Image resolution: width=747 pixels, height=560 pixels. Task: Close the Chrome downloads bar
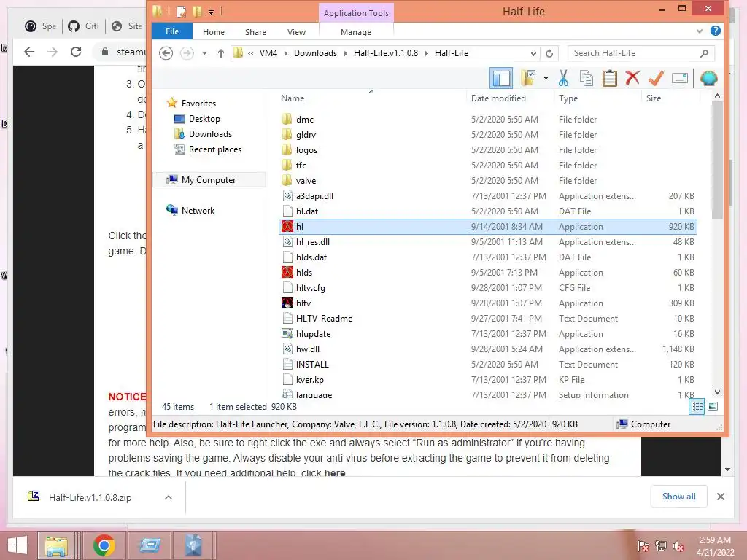coord(720,497)
